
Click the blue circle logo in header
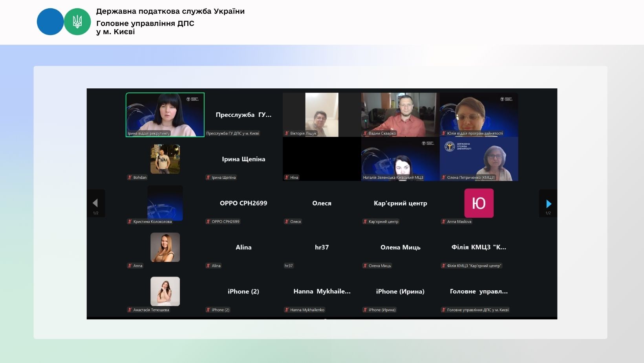click(50, 22)
